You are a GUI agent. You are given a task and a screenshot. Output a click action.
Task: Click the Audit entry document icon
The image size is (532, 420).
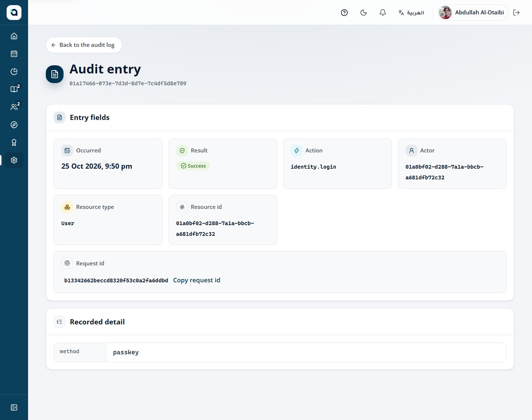point(55,74)
